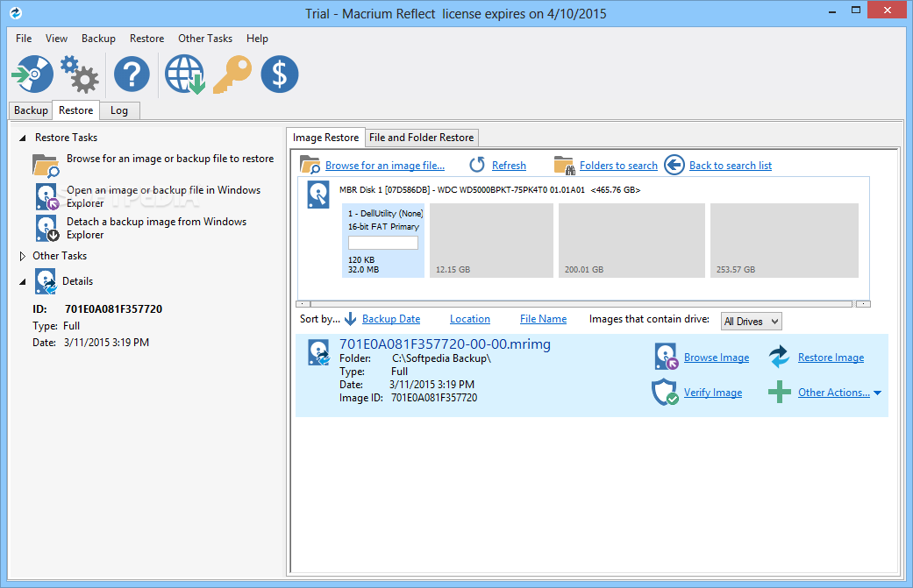Click the circular Refresh arrow icon

477,165
